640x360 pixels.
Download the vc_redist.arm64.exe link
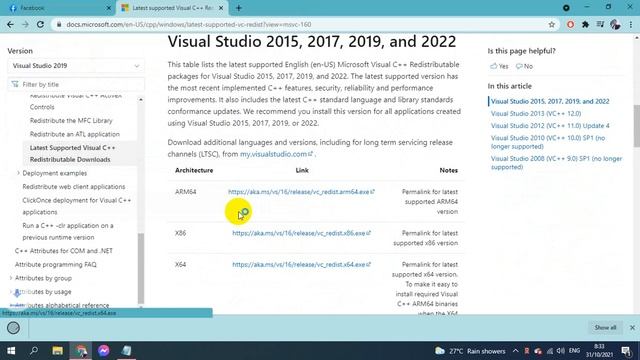pyautogui.click(x=301, y=191)
